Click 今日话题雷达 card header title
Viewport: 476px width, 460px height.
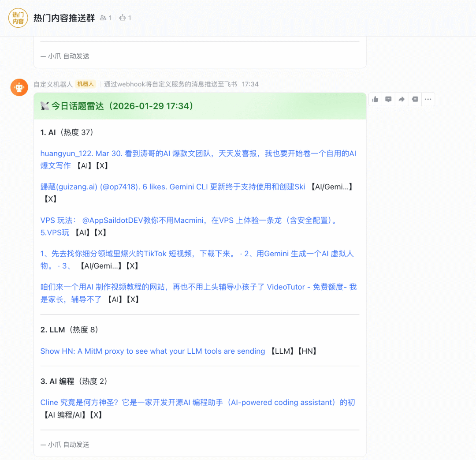[x=122, y=106]
